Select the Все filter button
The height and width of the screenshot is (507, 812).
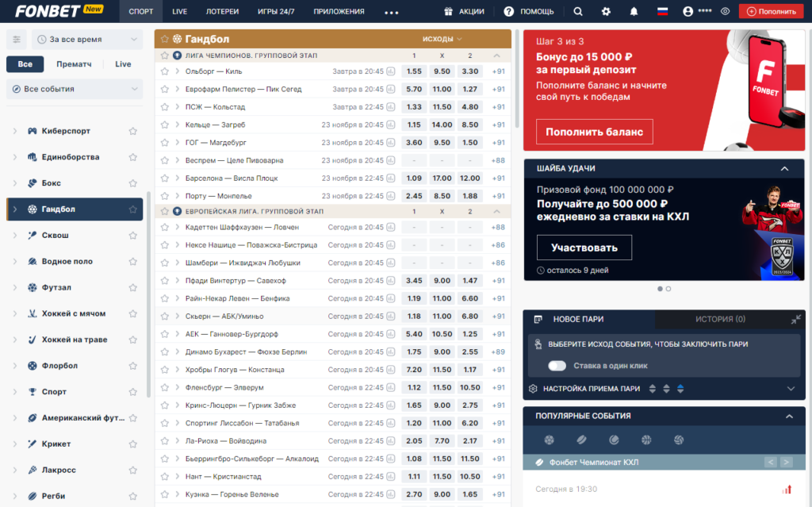point(25,64)
